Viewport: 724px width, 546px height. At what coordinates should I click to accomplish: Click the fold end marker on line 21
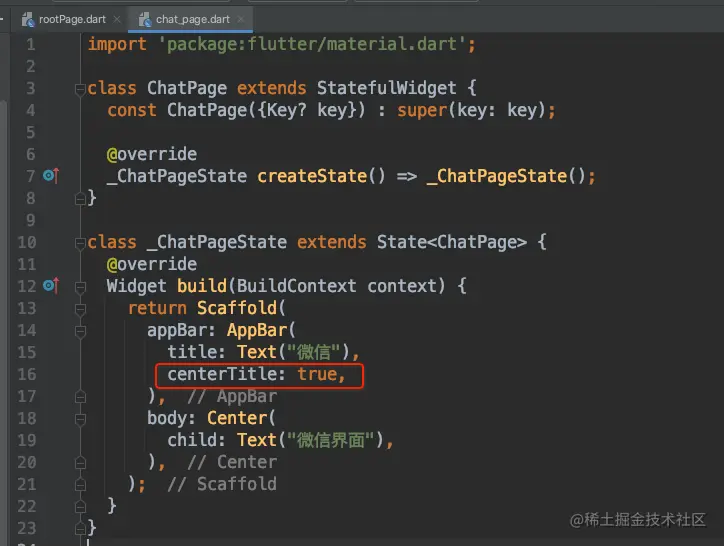80,485
